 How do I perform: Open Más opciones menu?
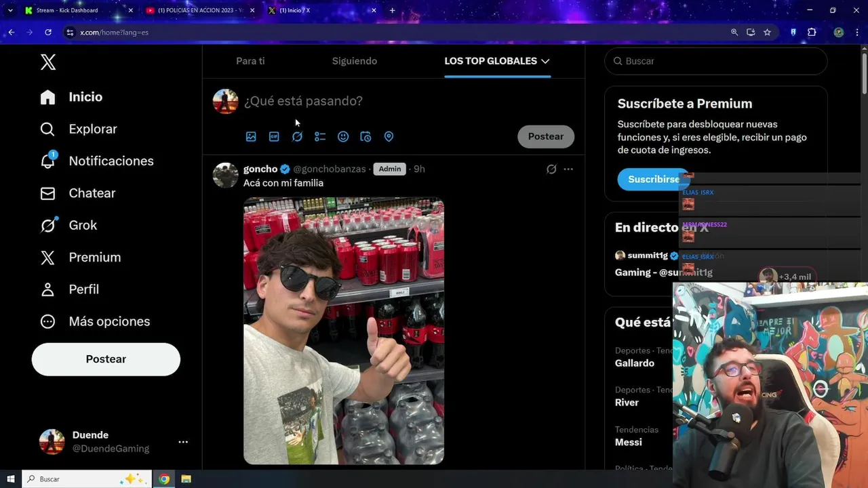point(94,321)
